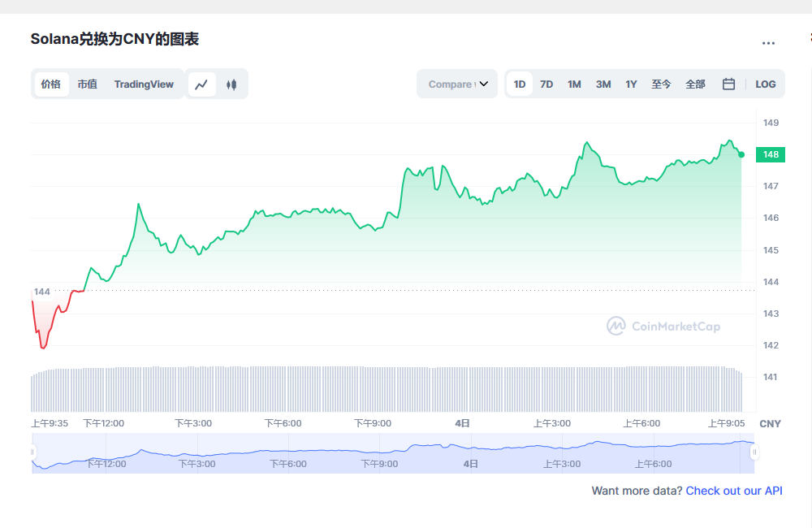Open the three-dot more options menu
Screen dimensions: 812x528
point(768,43)
